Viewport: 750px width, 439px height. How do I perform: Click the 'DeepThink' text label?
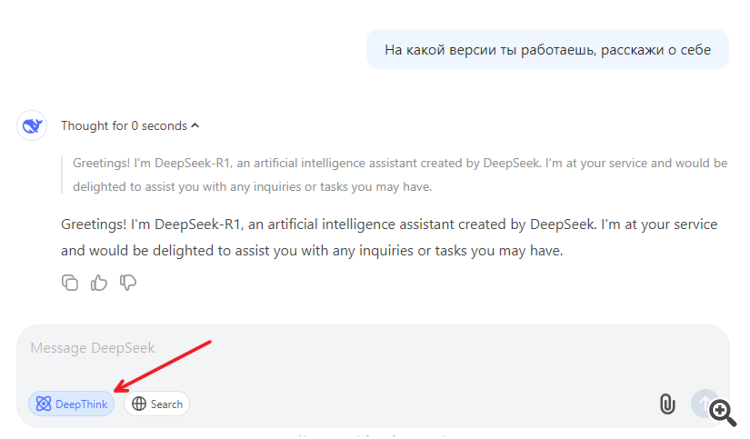(81, 404)
